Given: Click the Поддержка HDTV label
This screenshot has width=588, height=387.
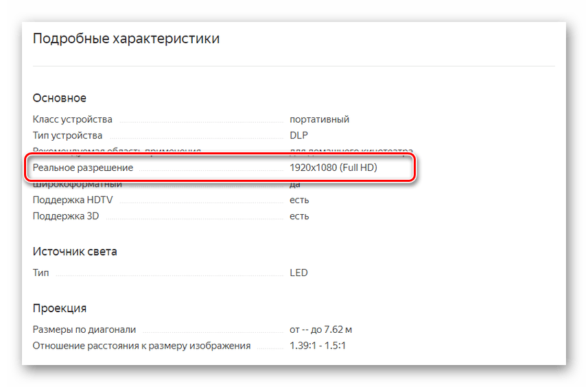Looking at the screenshot, I should point(71,200).
